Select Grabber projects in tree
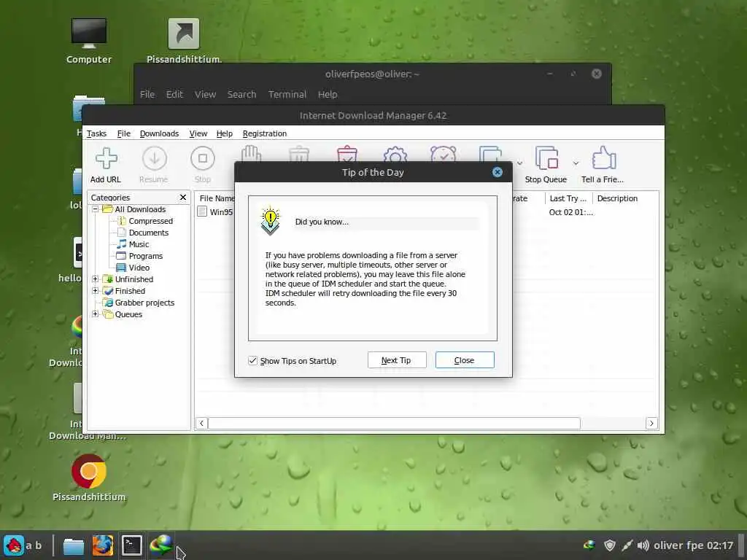Screen dimensions: 747x560 [144, 303]
